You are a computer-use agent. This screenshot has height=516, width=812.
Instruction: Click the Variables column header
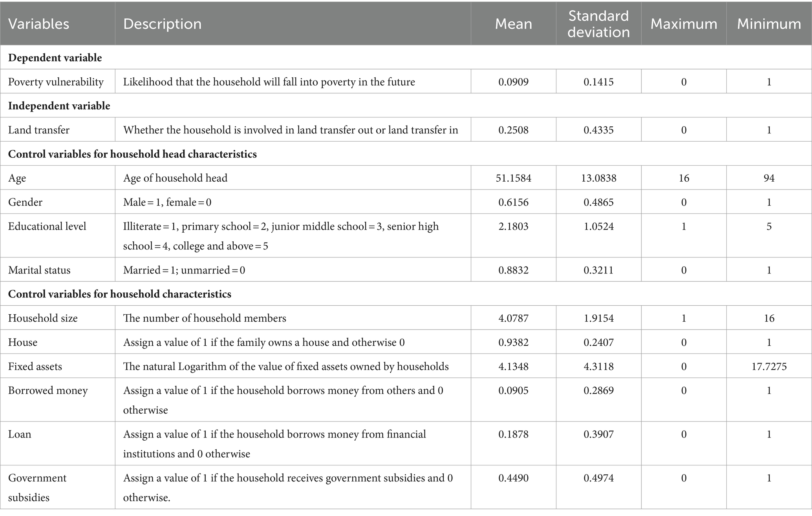pyautogui.click(x=39, y=24)
